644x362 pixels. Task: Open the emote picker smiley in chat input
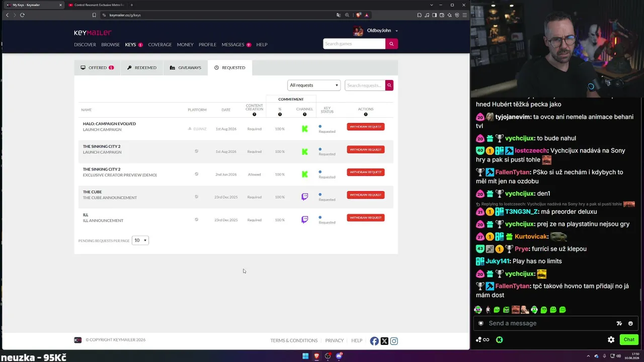pyautogui.click(x=630, y=323)
